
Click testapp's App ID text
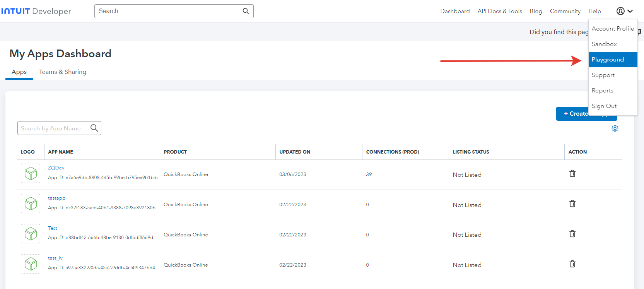(102, 208)
